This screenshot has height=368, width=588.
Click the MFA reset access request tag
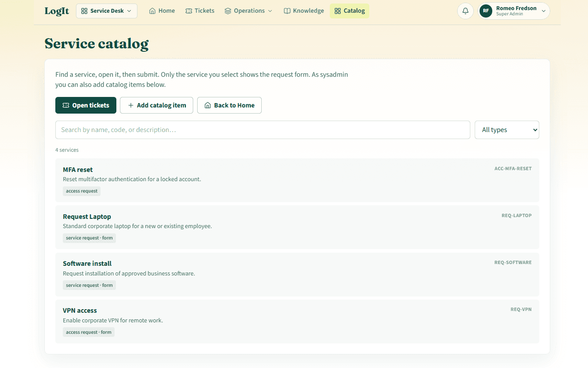tap(82, 191)
